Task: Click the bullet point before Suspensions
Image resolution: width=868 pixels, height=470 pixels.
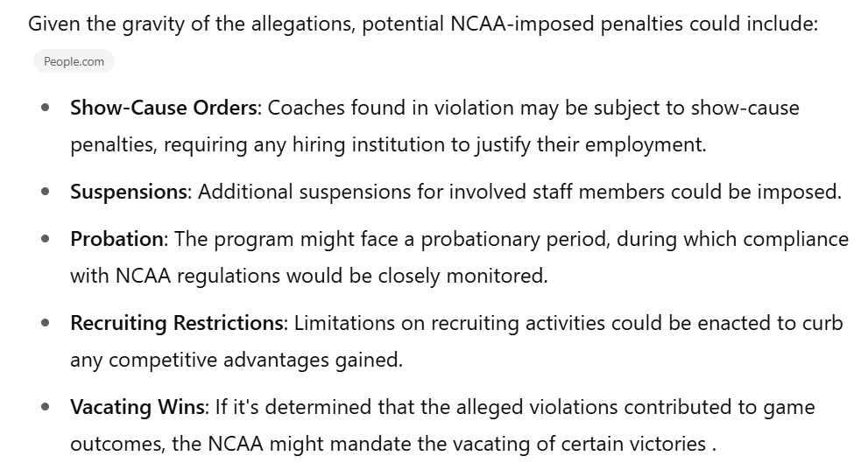Action: [x=46, y=192]
